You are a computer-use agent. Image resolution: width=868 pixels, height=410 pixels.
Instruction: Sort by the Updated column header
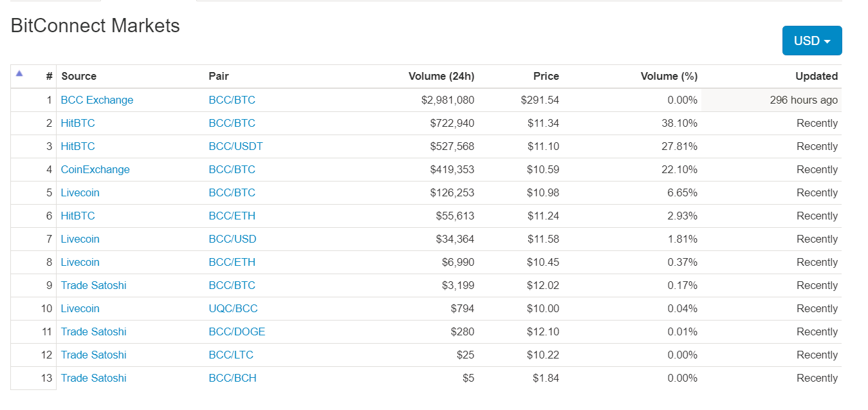(x=817, y=76)
